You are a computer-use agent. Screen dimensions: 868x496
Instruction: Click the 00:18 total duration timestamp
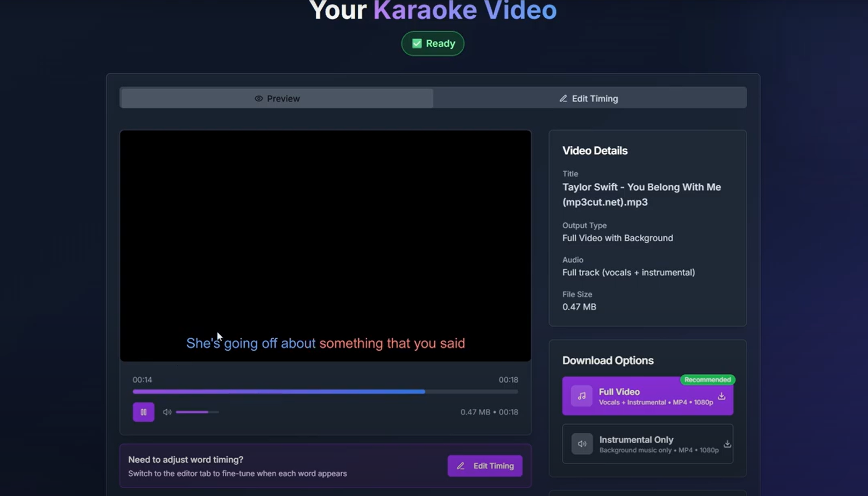click(x=509, y=379)
